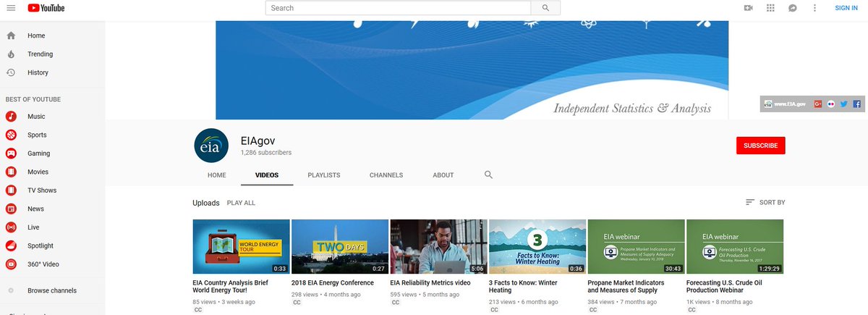The width and height of the screenshot is (868, 315).
Task: Open the messages bubble icon
Action: coord(793,8)
